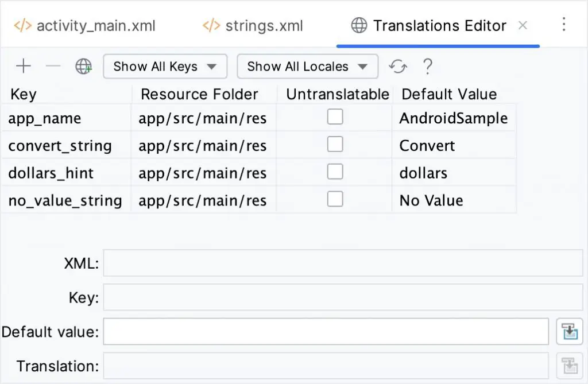This screenshot has height=384, width=588.
Task: Click the translate icon beside Default value field
Action: point(569,332)
